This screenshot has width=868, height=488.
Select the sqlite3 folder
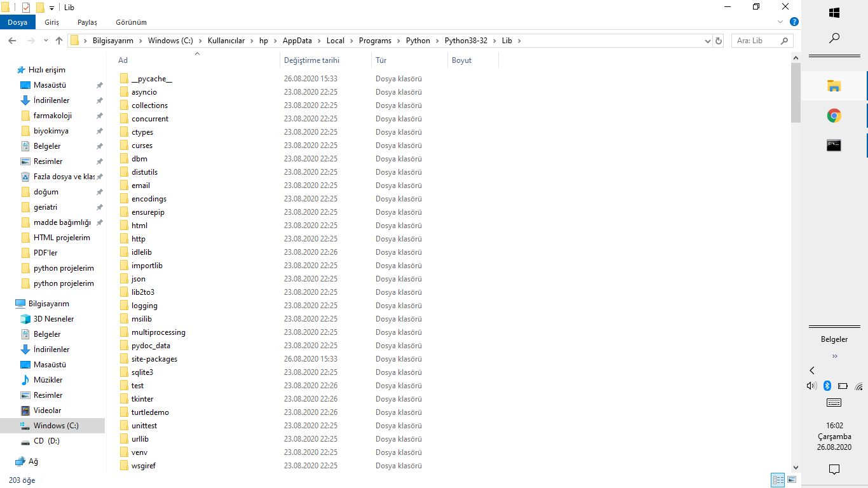(x=142, y=372)
